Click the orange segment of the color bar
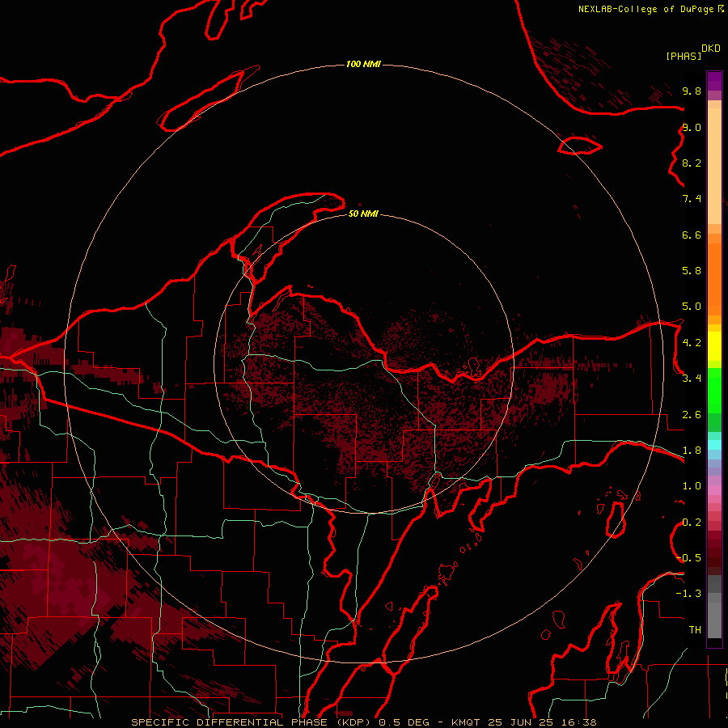The width and height of the screenshot is (728, 728). [x=714, y=278]
